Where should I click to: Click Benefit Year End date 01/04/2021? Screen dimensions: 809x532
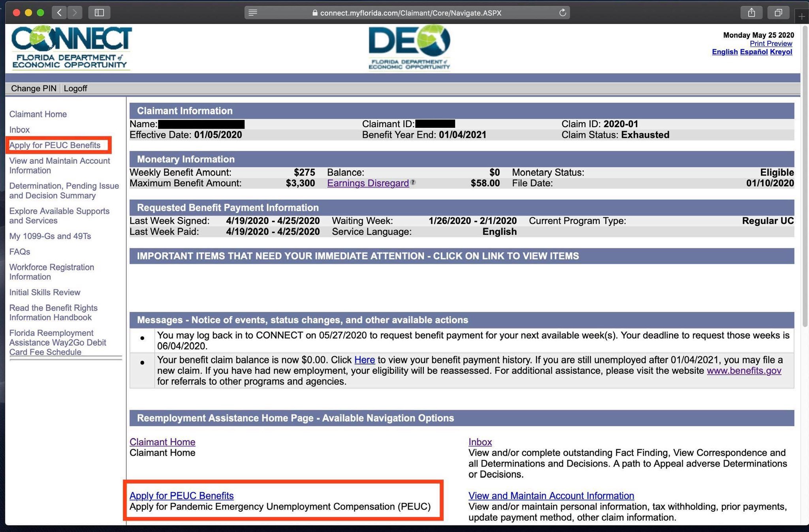coord(462,135)
